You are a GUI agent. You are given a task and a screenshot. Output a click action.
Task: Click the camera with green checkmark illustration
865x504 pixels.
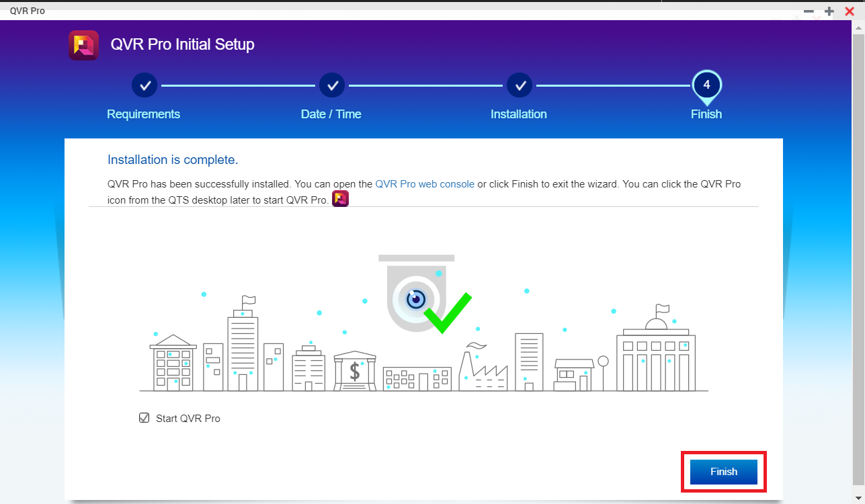tap(424, 294)
